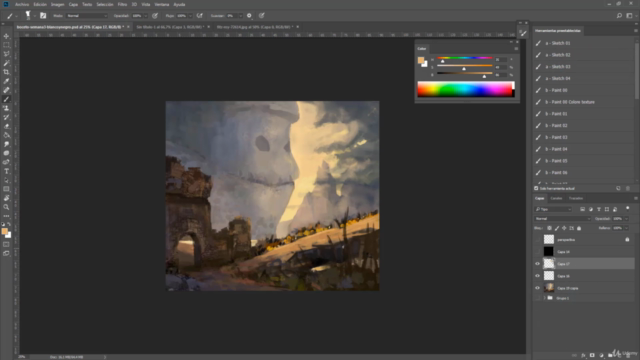This screenshot has width=640, height=360.
Task: Select the Brush tool in the toolbox
Action: (x=6, y=99)
